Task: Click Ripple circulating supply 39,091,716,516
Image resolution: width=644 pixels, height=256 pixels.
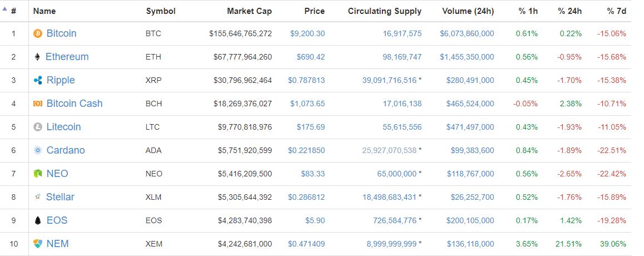Action: pos(389,80)
